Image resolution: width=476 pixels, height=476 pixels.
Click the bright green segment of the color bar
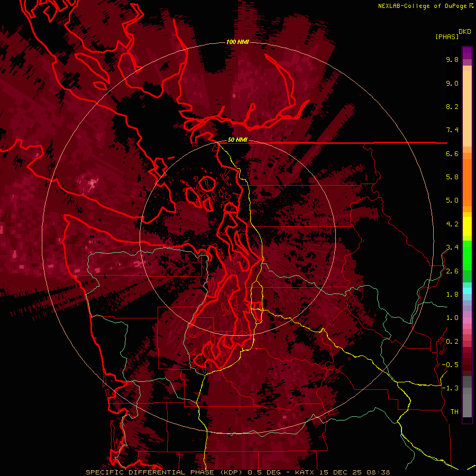tap(467, 255)
